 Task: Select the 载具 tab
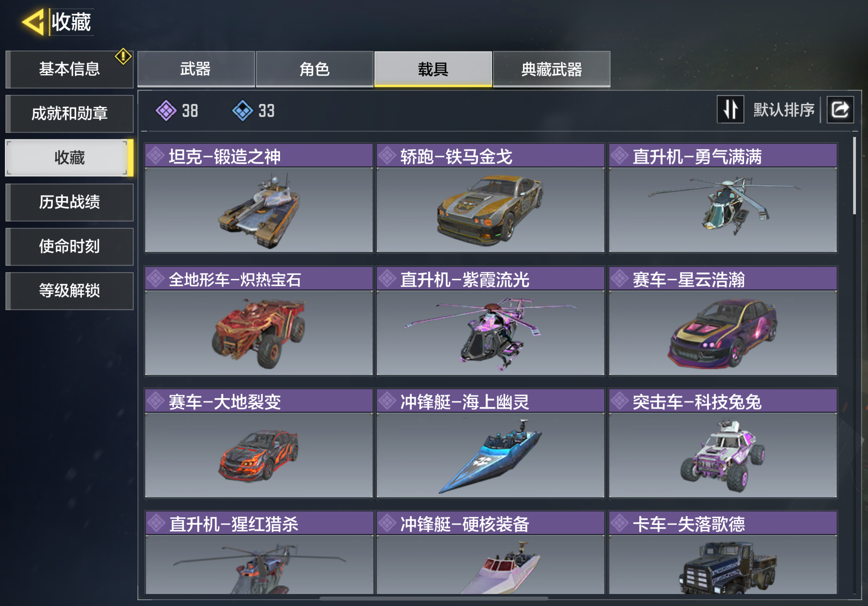(433, 69)
